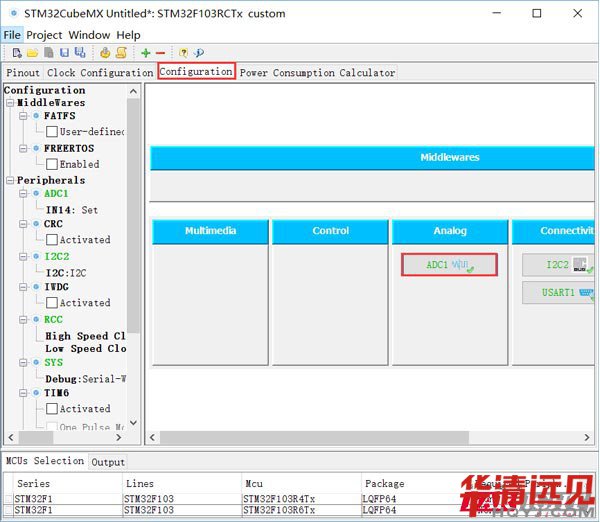Click main canvas horizontal scroll-right arrow
Viewport: 600px width, 522px height.
(x=587, y=437)
